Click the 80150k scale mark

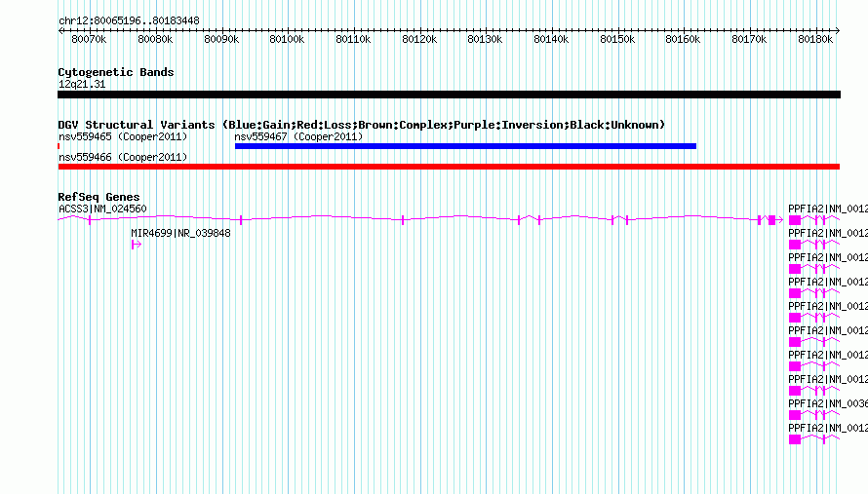[617, 39]
